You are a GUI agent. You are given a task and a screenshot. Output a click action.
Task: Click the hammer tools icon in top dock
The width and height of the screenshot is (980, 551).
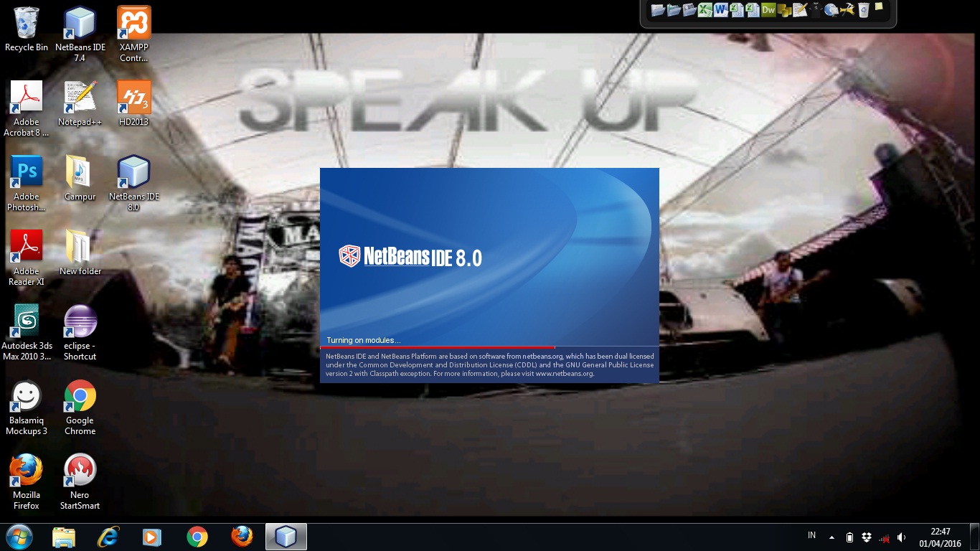click(847, 10)
